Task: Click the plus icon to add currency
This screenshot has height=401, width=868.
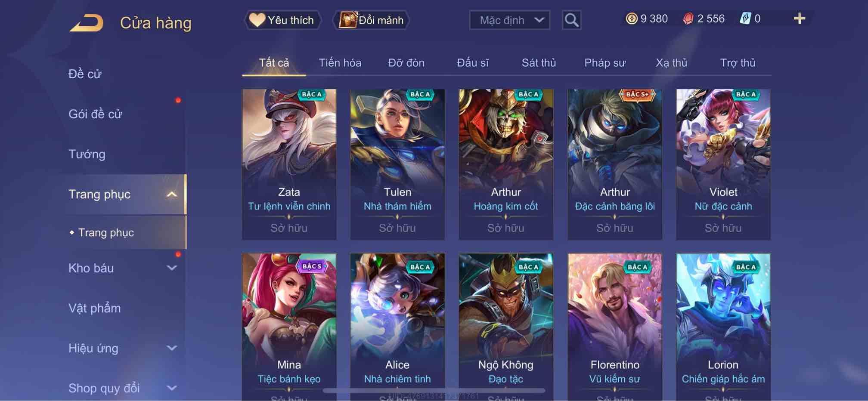Action: 799,19
